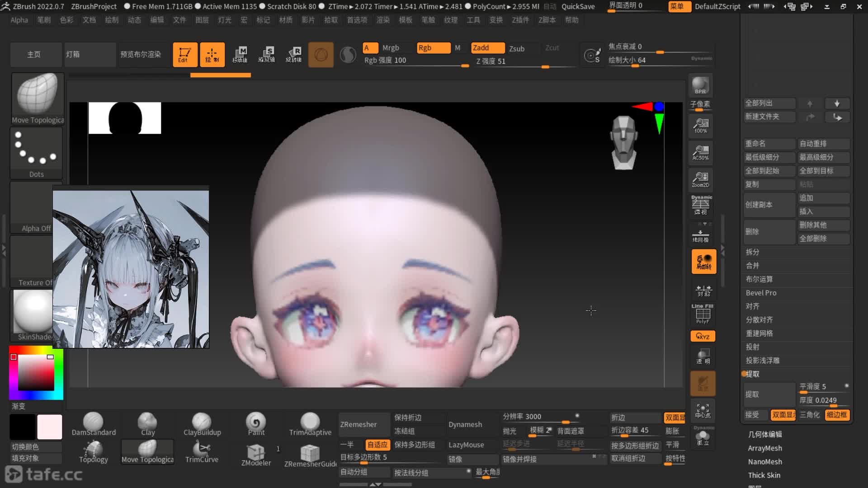868x488 pixels.
Task: Enable Mrgb mode
Action: point(391,48)
